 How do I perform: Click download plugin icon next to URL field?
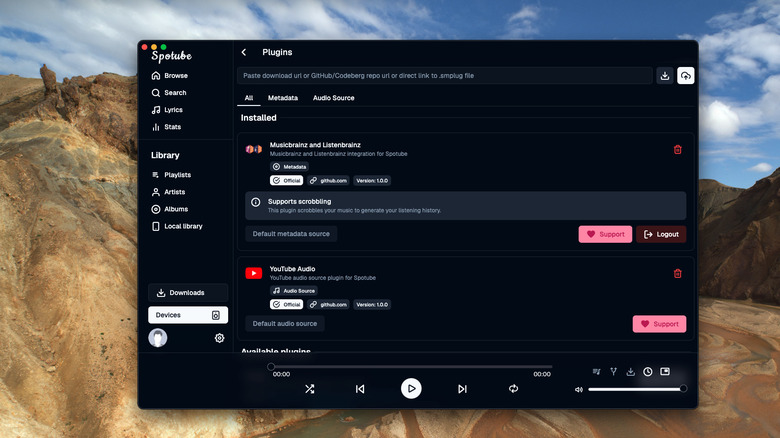tap(665, 76)
